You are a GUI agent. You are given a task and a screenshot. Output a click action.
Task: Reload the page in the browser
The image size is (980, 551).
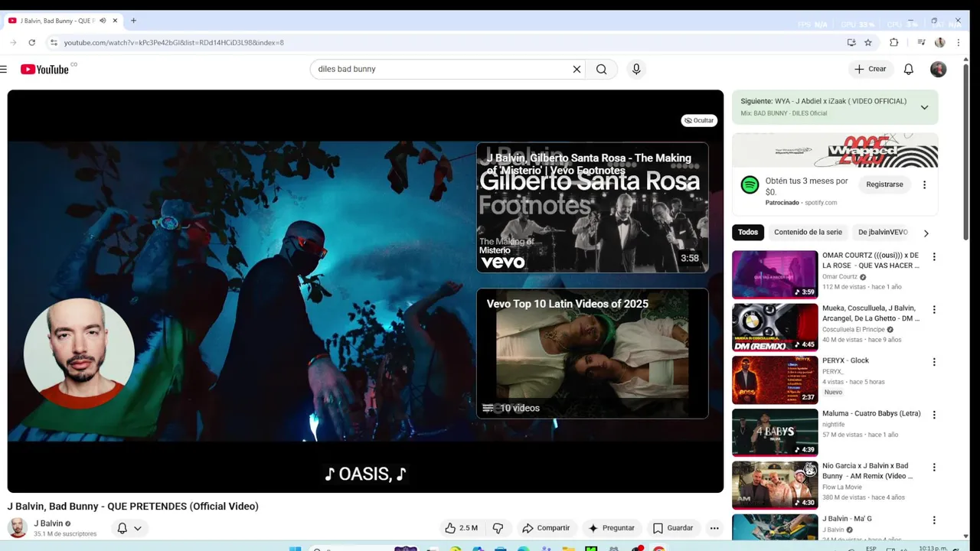point(31,43)
